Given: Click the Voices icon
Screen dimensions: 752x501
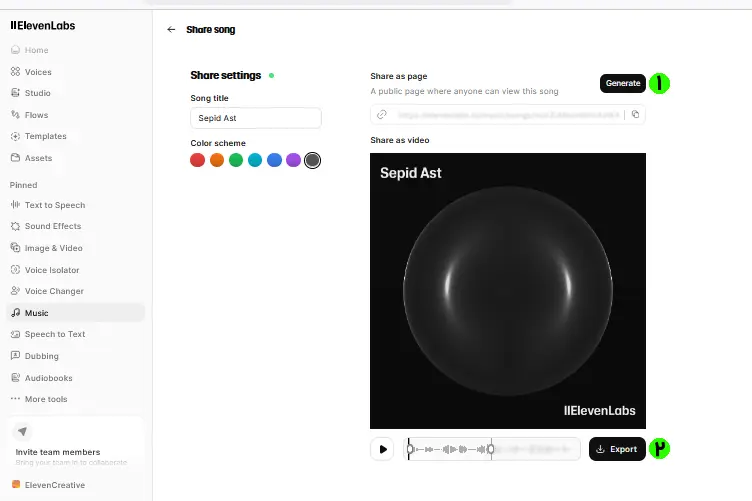Looking at the screenshot, I should pyautogui.click(x=15, y=71).
